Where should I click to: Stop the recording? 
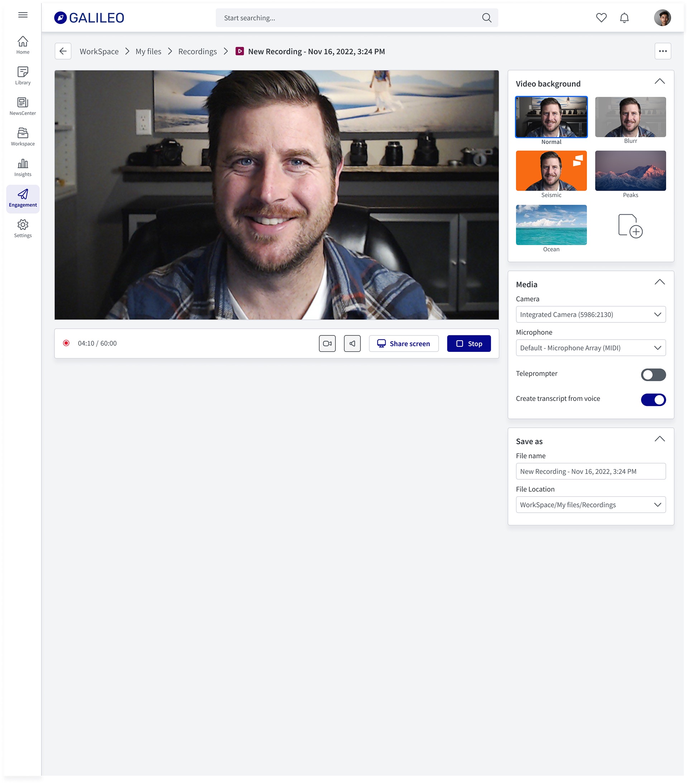point(469,343)
